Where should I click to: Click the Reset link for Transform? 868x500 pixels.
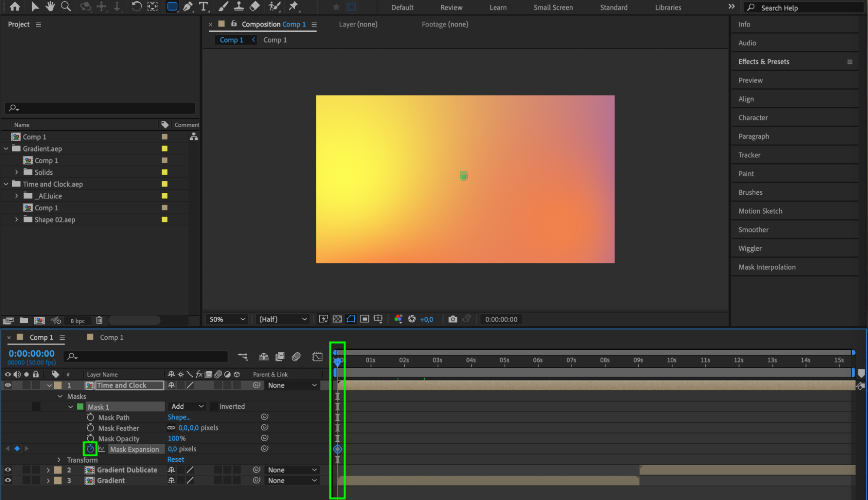tap(175, 460)
